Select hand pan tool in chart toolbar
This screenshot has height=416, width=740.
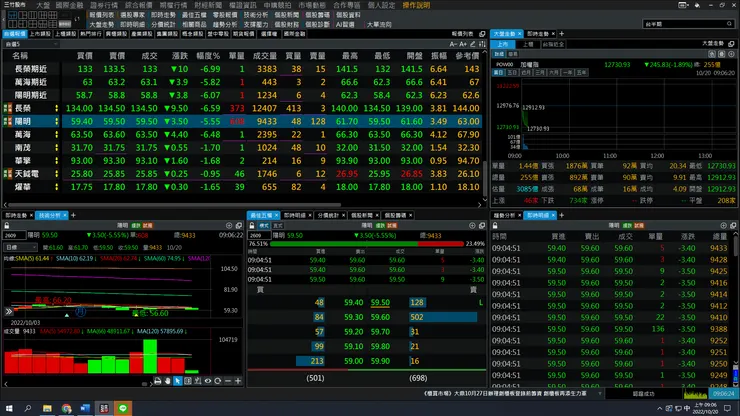(168, 381)
